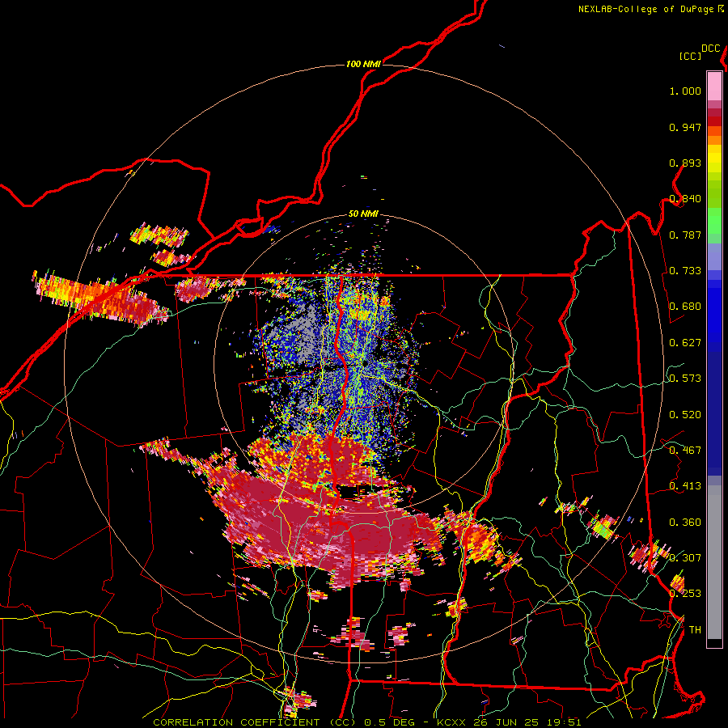
Task: Click the 0.307 scale value
Action: point(685,558)
